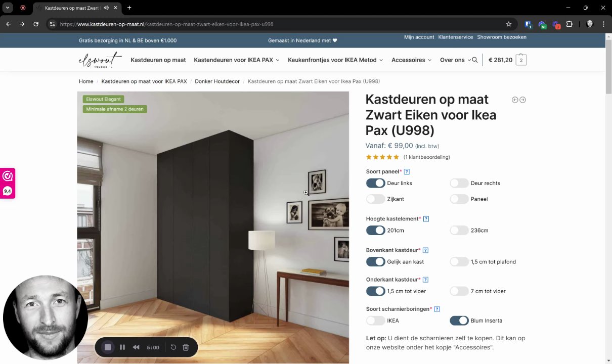Toggle Zijkant panel option
612x364 pixels.
(x=375, y=199)
